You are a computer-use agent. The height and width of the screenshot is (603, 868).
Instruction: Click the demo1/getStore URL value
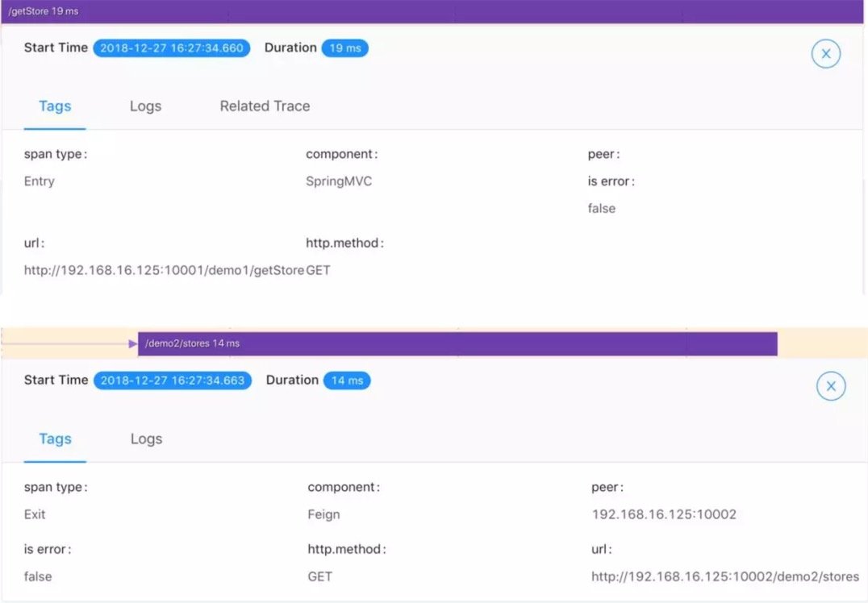(x=164, y=271)
